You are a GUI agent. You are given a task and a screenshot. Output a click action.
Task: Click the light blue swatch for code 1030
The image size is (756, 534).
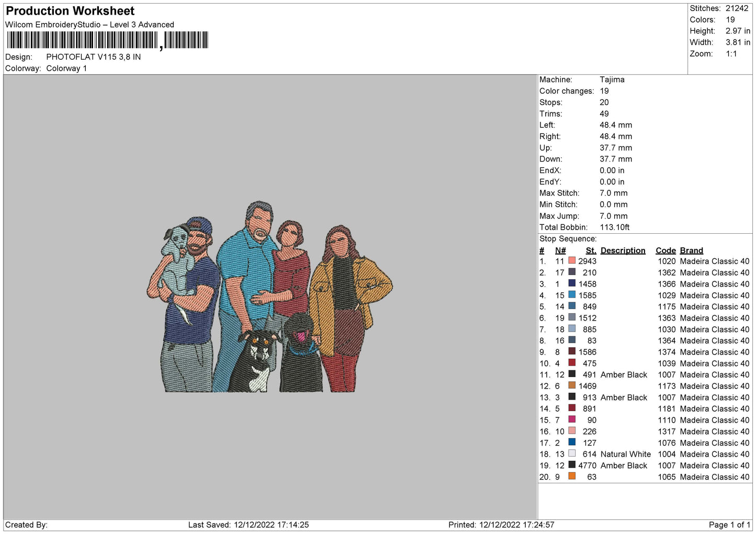(572, 329)
